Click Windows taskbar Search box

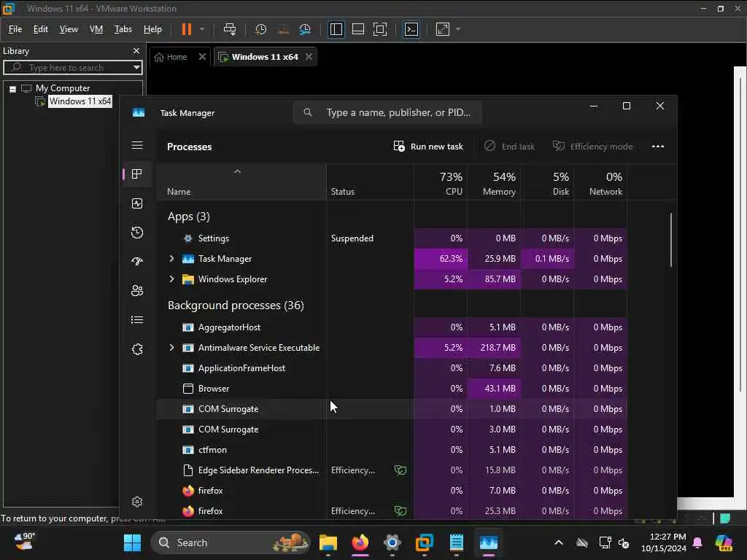click(x=231, y=542)
